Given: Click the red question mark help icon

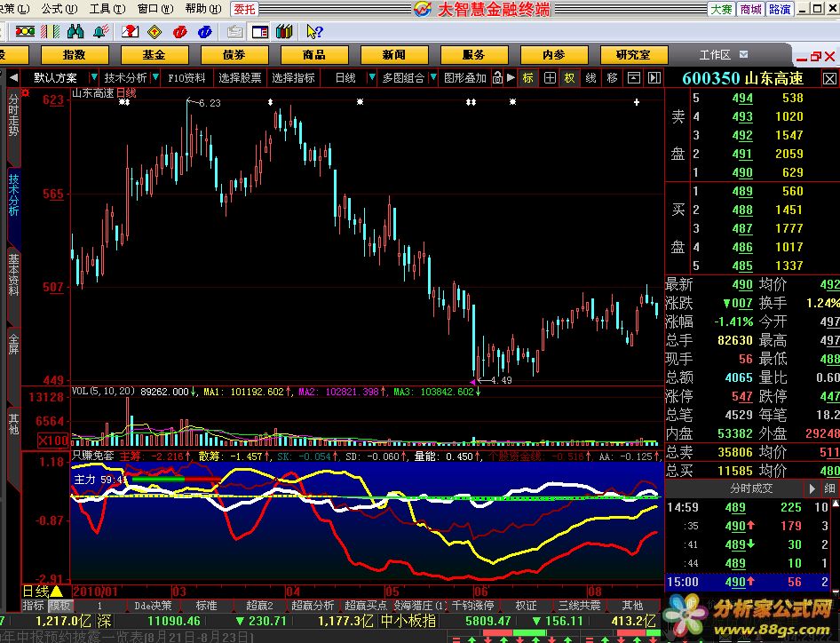Looking at the screenshot, I should click(x=131, y=32).
